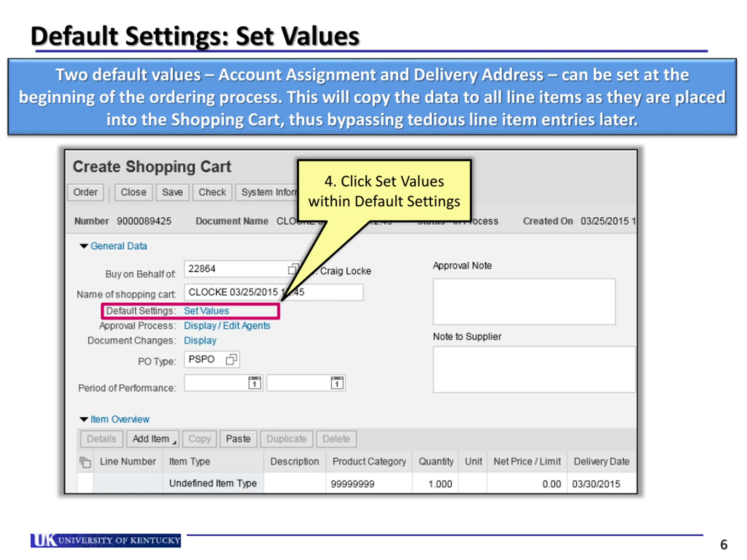Click the Item Type column header
747x560 pixels.
213,461
